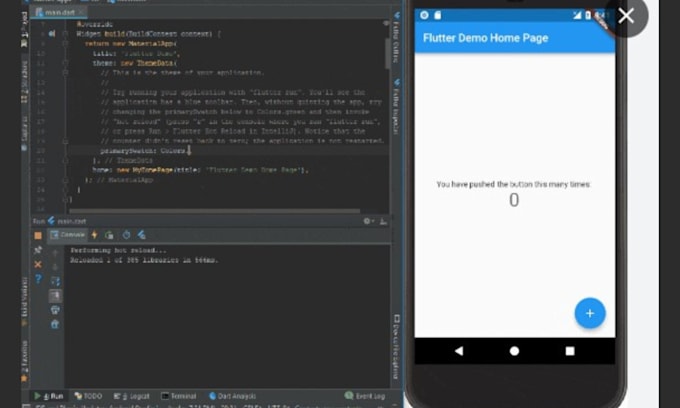This screenshot has height=408, width=680.
Task: Open the Structure tool window tab on left edge
Action: tap(25, 82)
